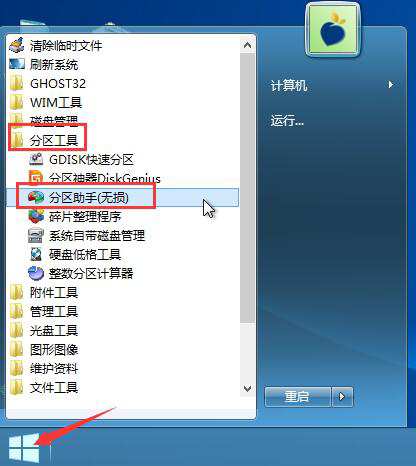
Task: Click scrollbar down arrow in program list
Action: [247, 389]
